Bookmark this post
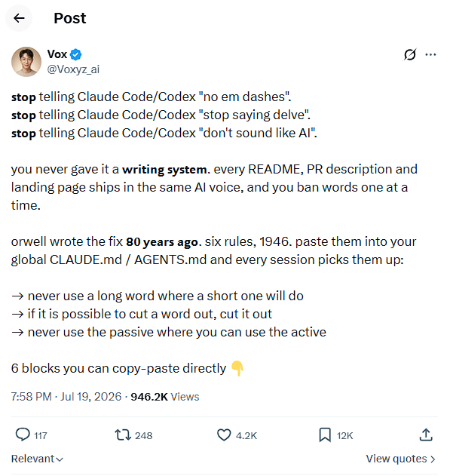The height and width of the screenshot is (476, 450). click(325, 435)
